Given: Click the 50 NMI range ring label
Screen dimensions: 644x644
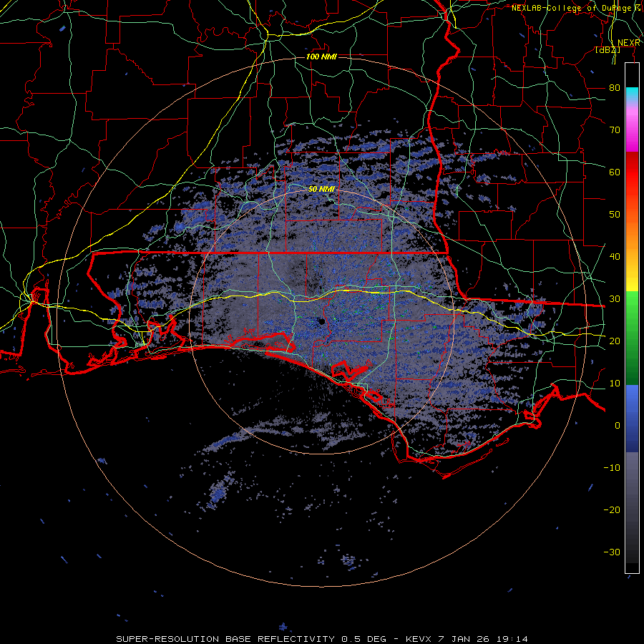Looking at the screenshot, I should click(321, 189).
